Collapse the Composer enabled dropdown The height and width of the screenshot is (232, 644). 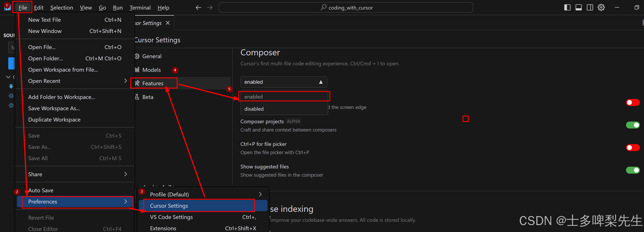tap(284, 82)
